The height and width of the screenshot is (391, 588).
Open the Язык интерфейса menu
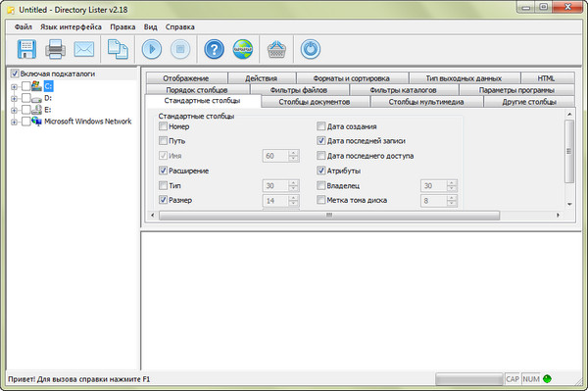pos(71,27)
